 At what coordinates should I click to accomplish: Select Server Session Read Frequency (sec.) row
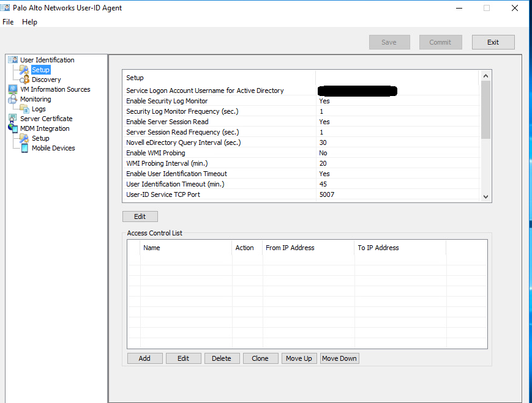coord(301,132)
